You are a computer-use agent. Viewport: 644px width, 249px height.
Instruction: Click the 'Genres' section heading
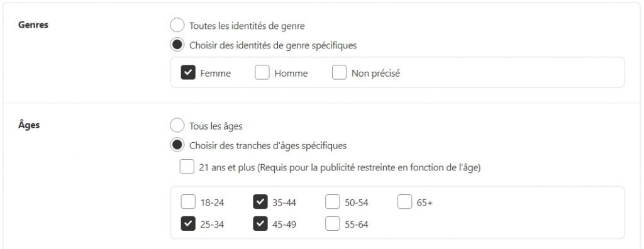[33, 25]
